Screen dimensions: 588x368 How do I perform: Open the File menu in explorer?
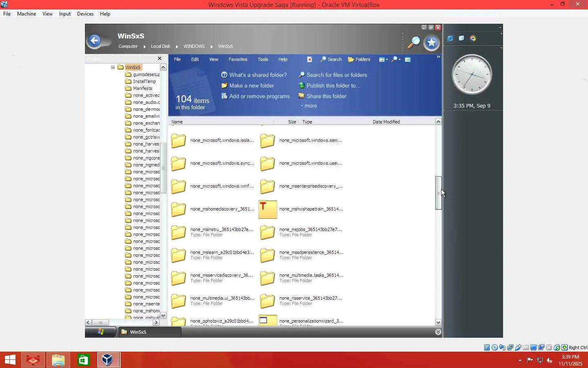[x=177, y=60]
